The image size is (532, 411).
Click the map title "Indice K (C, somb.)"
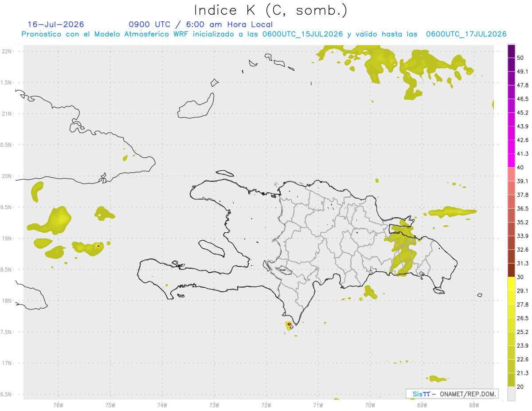[271, 10]
